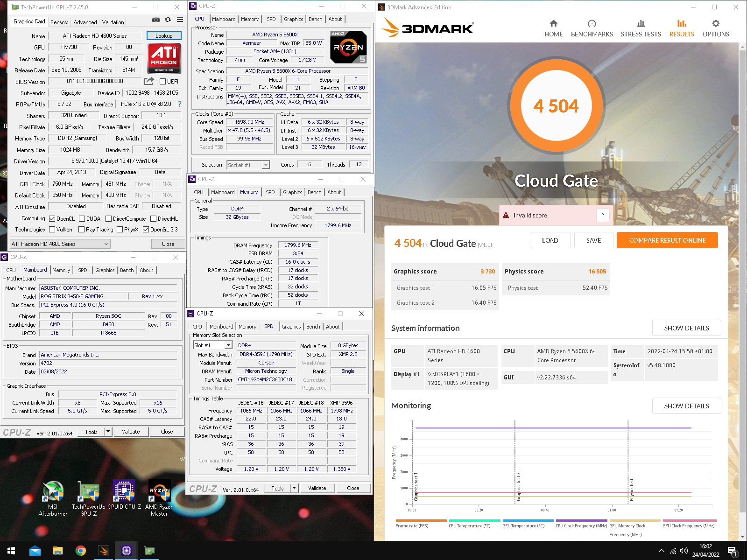Click the Invalid score warning triangle icon

(x=506, y=215)
